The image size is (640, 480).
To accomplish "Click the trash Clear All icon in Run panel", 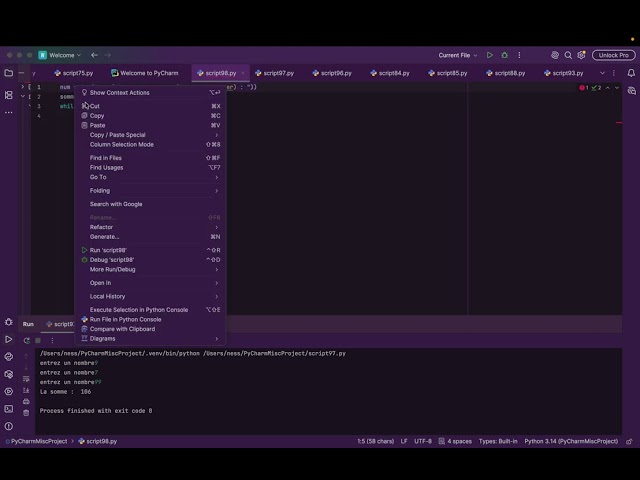I will [26, 413].
